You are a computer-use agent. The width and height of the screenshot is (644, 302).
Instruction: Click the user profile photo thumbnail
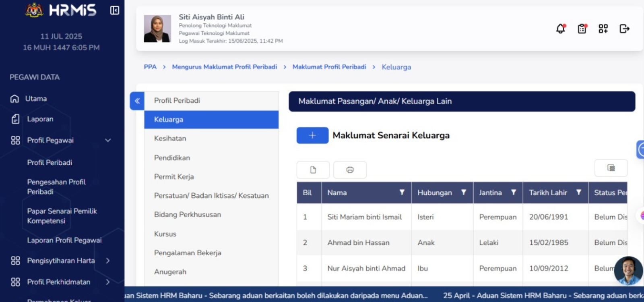click(x=157, y=29)
